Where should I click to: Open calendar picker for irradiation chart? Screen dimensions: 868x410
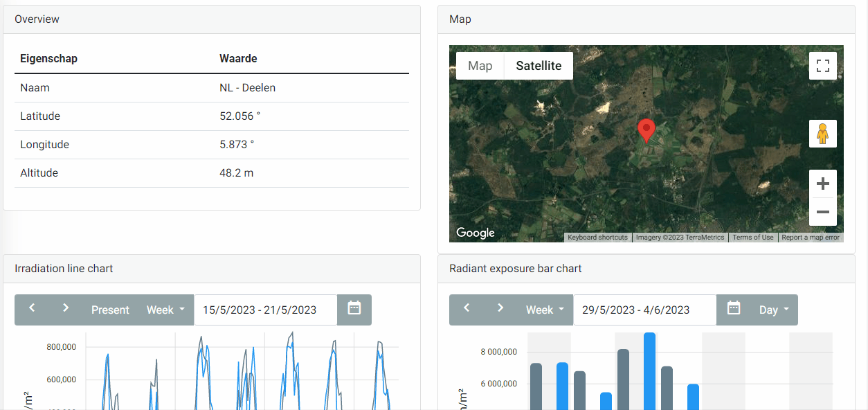point(354,310)
